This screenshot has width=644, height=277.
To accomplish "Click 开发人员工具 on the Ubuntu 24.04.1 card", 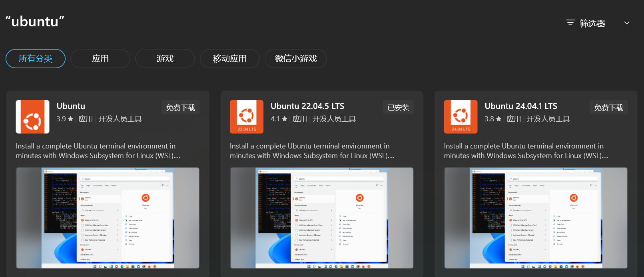I will tap(548, 119).
